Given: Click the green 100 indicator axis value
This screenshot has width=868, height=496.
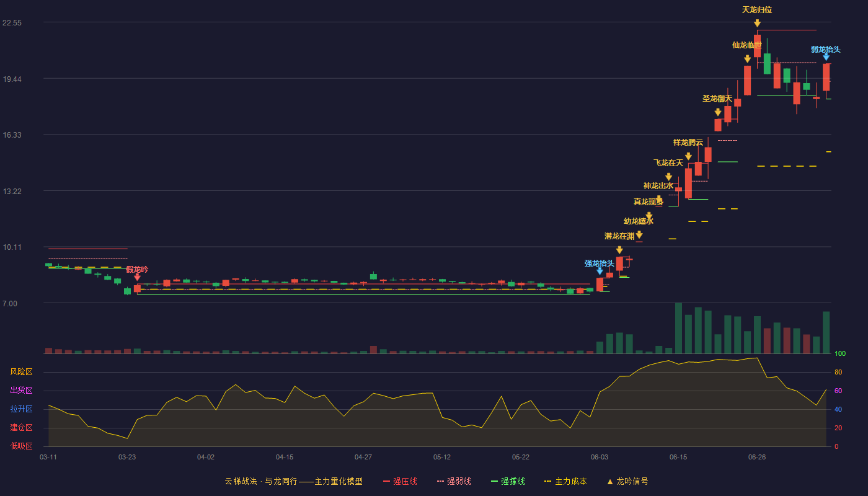Looking at the screenshot, I should (840, 353).
